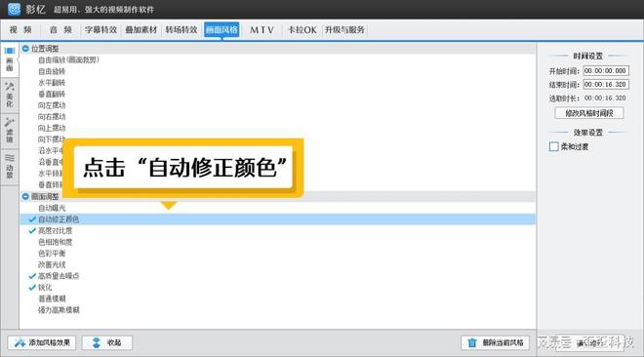Select the 强力高斯模糊 style
The width and height of the screenshot is (644, 357).
click(x=59, y=310)
